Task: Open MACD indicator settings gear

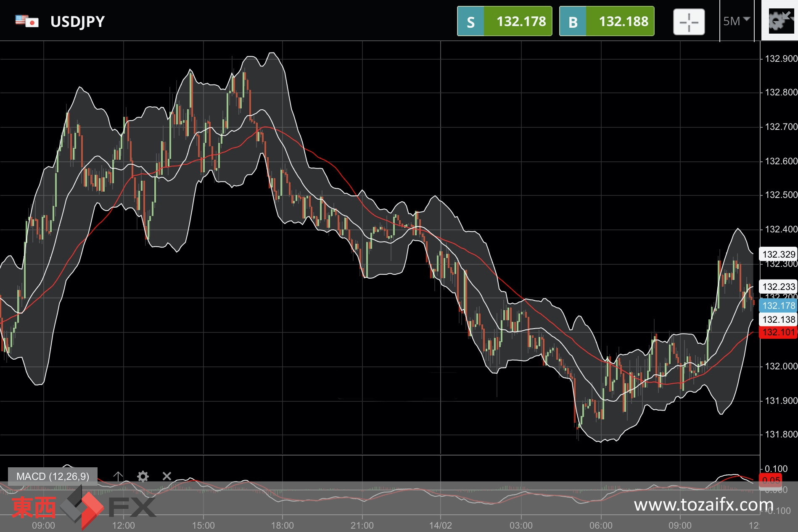Action: [x=143, y=476]
